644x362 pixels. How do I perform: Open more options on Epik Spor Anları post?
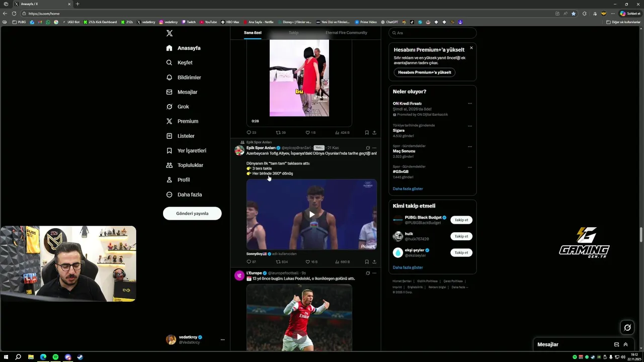pos(374,148)
